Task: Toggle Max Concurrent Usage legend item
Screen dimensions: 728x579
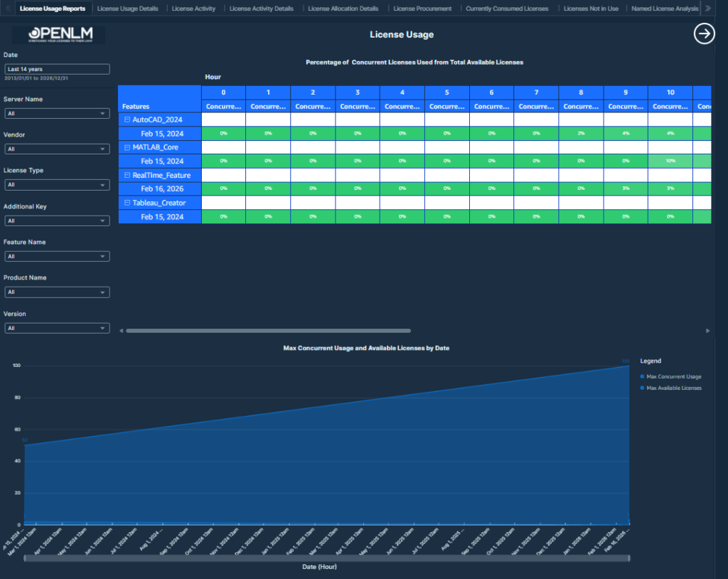Action: tap(673, 376)
